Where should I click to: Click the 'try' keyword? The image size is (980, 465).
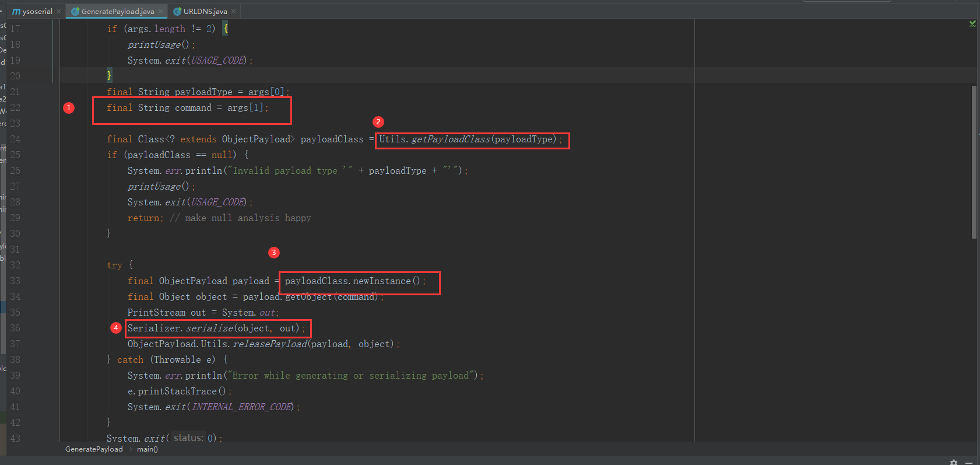coord(114,265)
